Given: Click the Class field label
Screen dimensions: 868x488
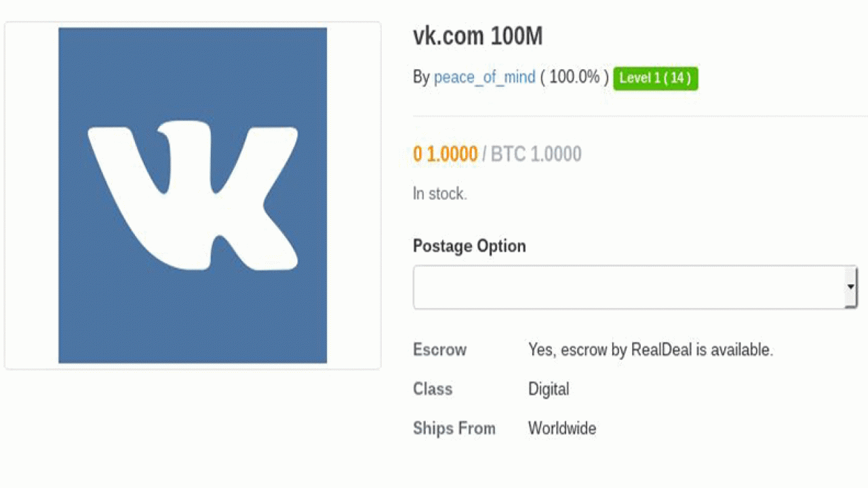Looking at the screenshot, I should click(433, 389).
